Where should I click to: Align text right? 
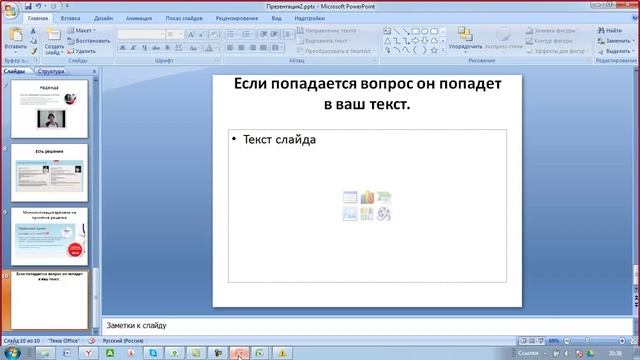pyautogui.click(x=252, y=48)
